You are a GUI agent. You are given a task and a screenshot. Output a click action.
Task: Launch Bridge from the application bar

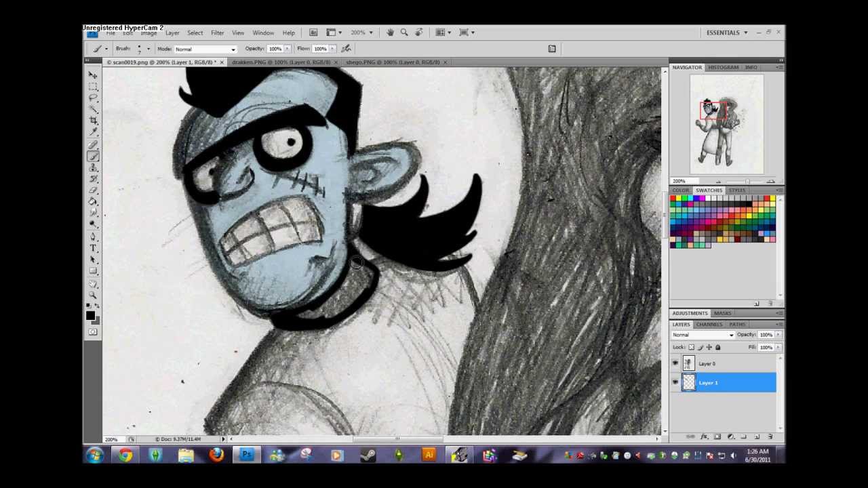pyautogui.click(x=313, y=33)
